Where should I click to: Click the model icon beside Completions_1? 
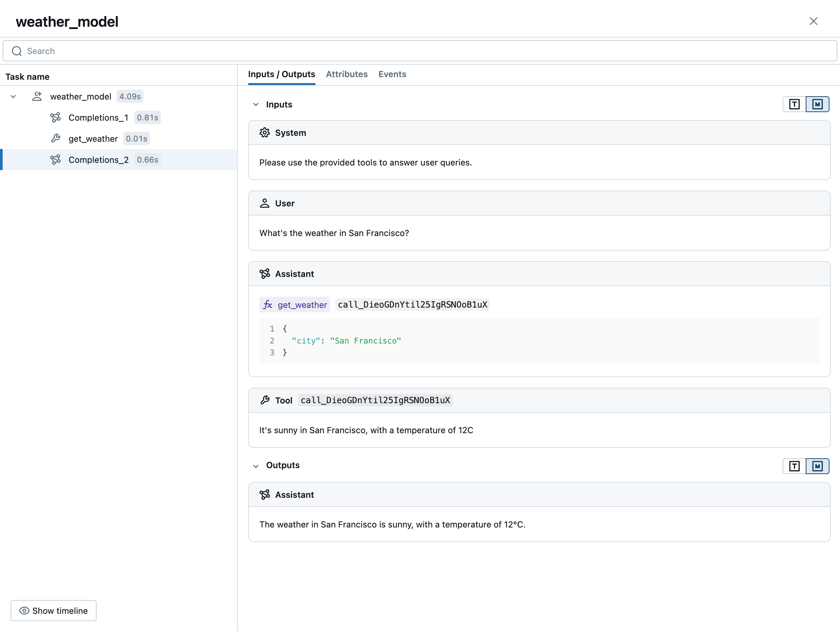click(x=56, y=117)
